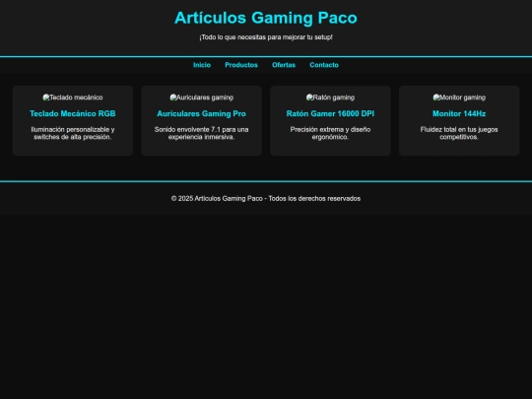Click the 'Precisión extrema' description text
The height and width of the screenshot is (399, 532).
330,133
